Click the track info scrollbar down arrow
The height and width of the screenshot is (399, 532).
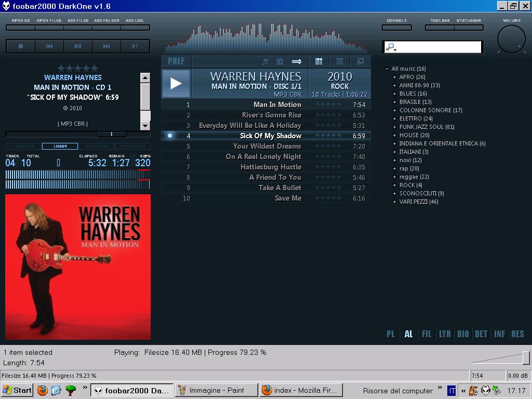point(145,126)
